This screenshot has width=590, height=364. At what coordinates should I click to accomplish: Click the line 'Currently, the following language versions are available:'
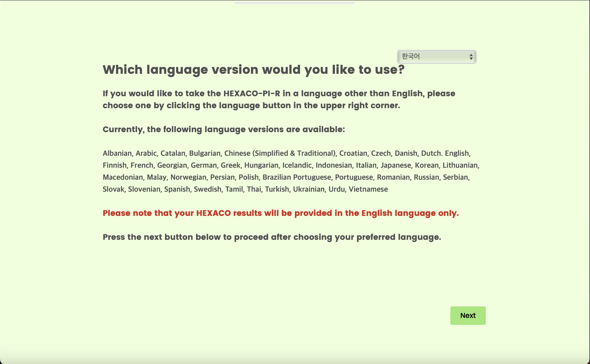(224, 129)
